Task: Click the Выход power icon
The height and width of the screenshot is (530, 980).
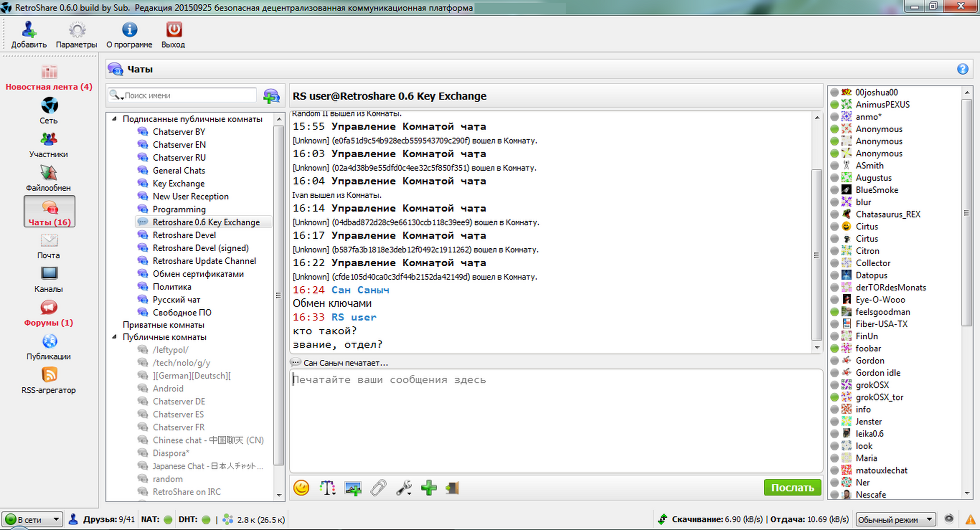Action: 174,30
